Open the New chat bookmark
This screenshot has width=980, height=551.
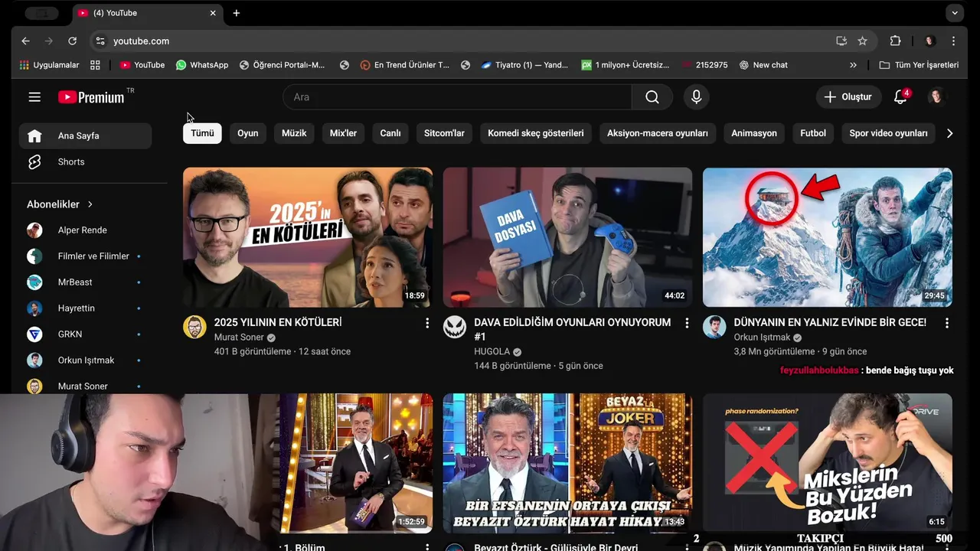click(x=763, y=65)
